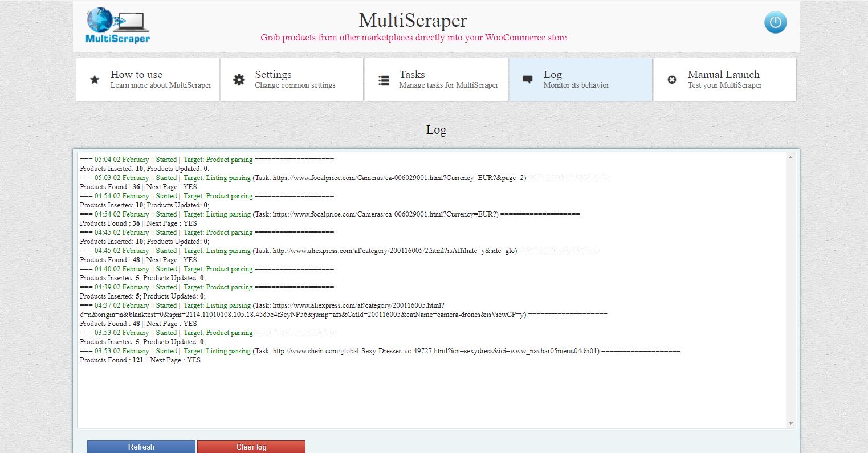Click the 04:54 02 February Product parsing entry
Screen dimensions: 868x453
pos(207,196)
